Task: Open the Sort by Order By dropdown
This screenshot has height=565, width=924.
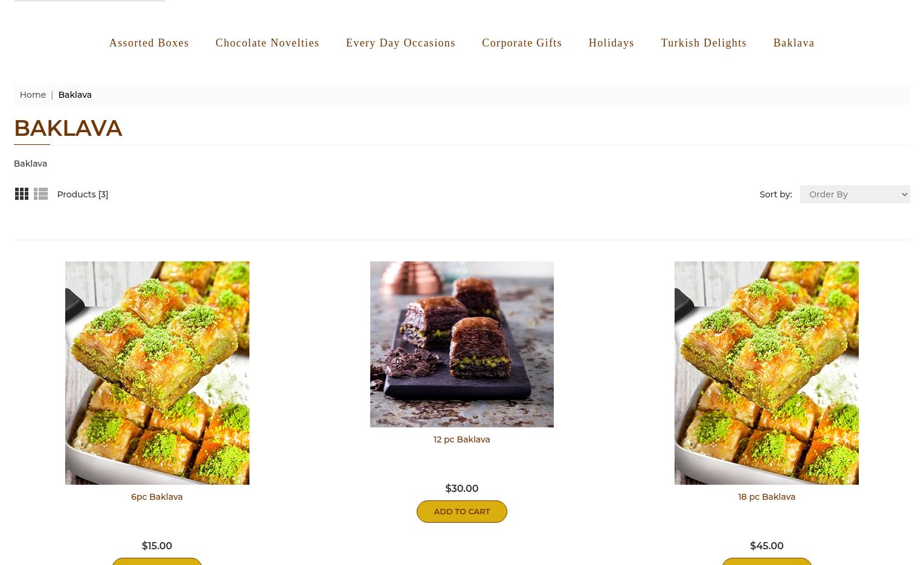Action: tap(855, 194)
